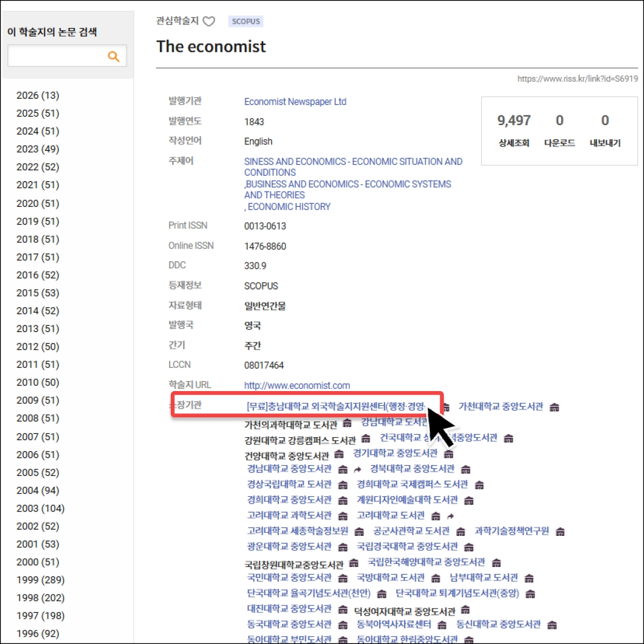Click library icon next to 광운대학교 중앙도서관
This screenshot has width=644, height=644.
pyautogui.click(x=342, y=547)
